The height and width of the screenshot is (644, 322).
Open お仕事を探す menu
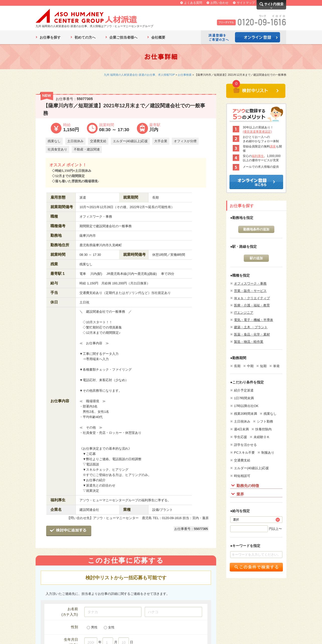click(x=48, y=37)
